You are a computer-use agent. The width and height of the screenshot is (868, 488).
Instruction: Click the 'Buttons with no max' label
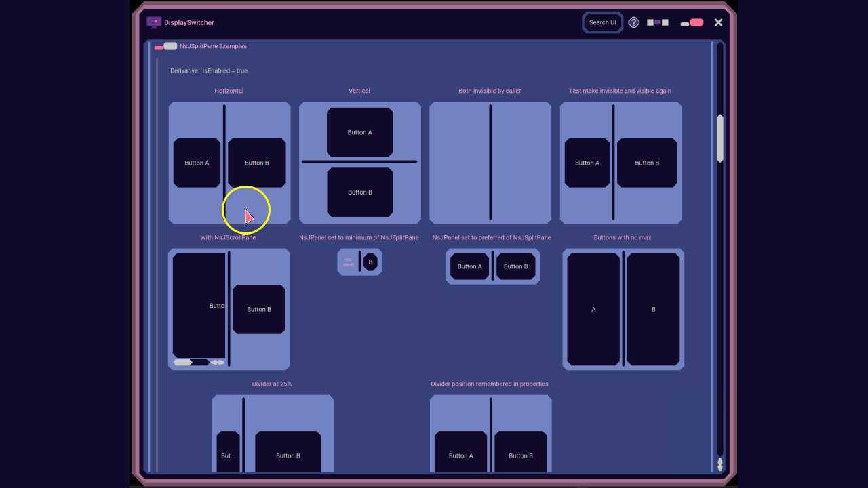tap(623, 237)
